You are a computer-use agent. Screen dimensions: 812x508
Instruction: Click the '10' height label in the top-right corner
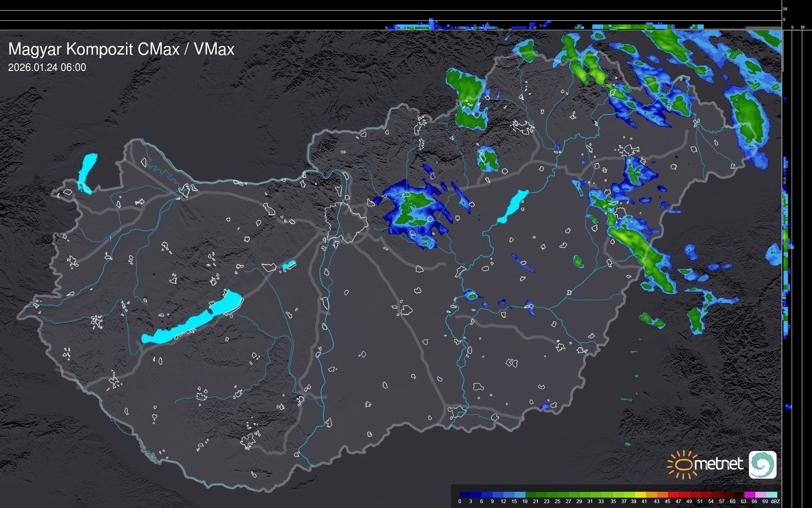785,9
